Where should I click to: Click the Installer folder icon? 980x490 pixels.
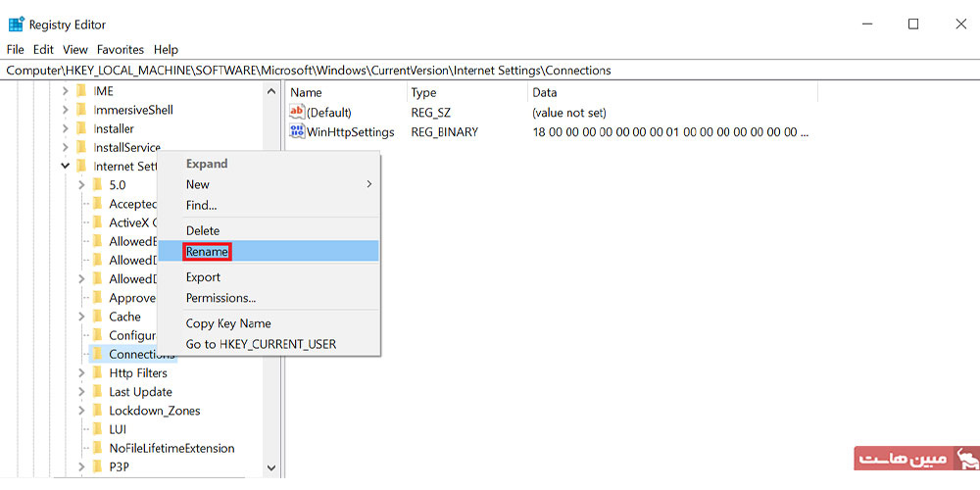tap(80, 128)
